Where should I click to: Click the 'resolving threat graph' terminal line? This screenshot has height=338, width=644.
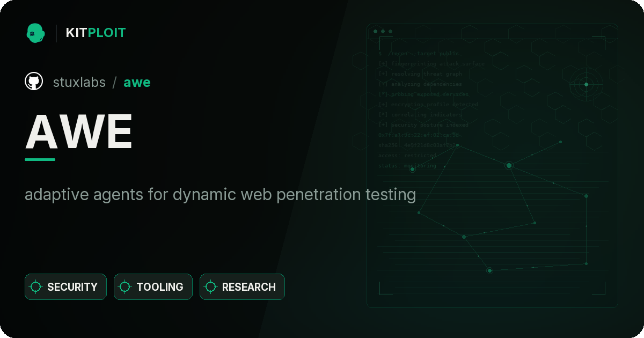(420, 74)
